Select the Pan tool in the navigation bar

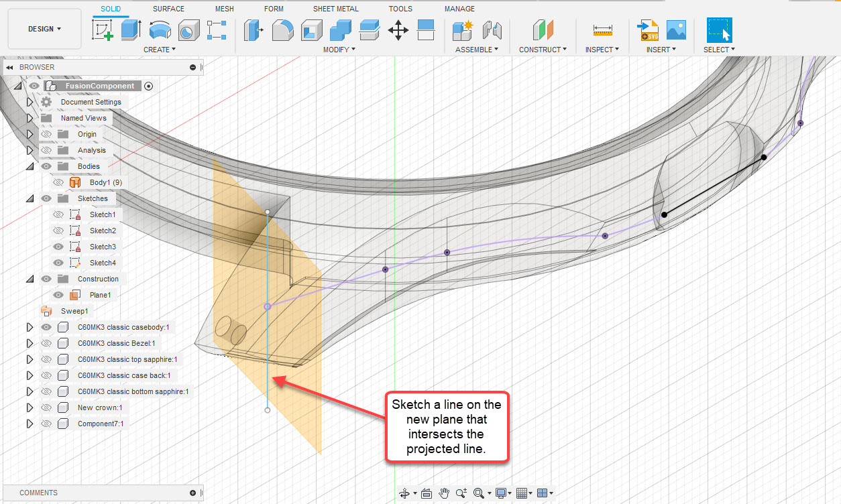point(443,493)
